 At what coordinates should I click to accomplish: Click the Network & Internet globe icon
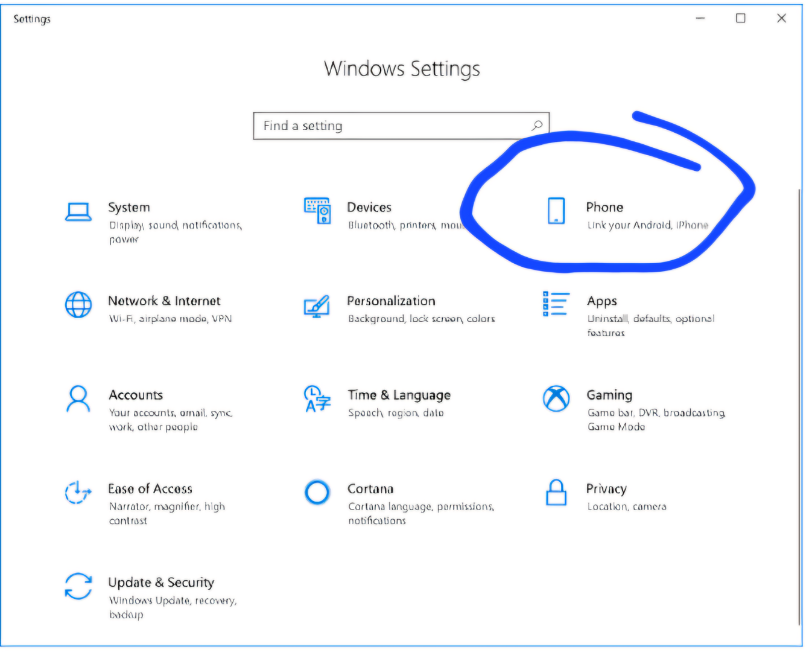[78, 304]
